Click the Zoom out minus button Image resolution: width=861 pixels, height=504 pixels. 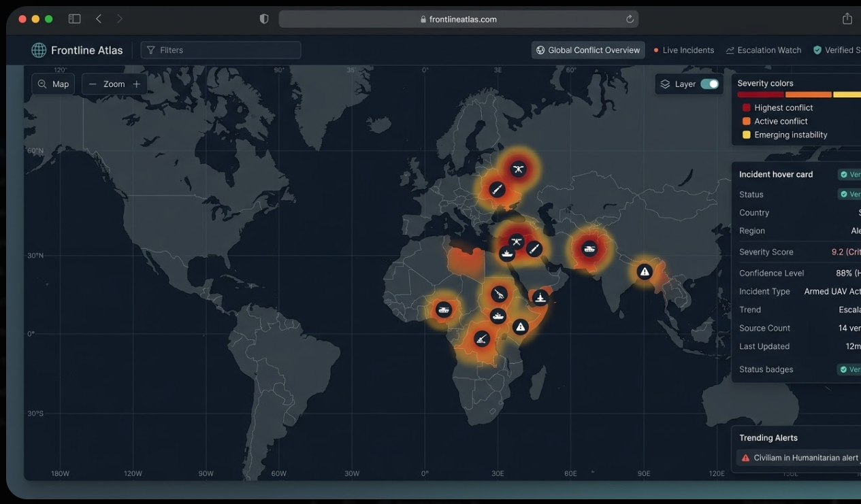coord(93,84)
